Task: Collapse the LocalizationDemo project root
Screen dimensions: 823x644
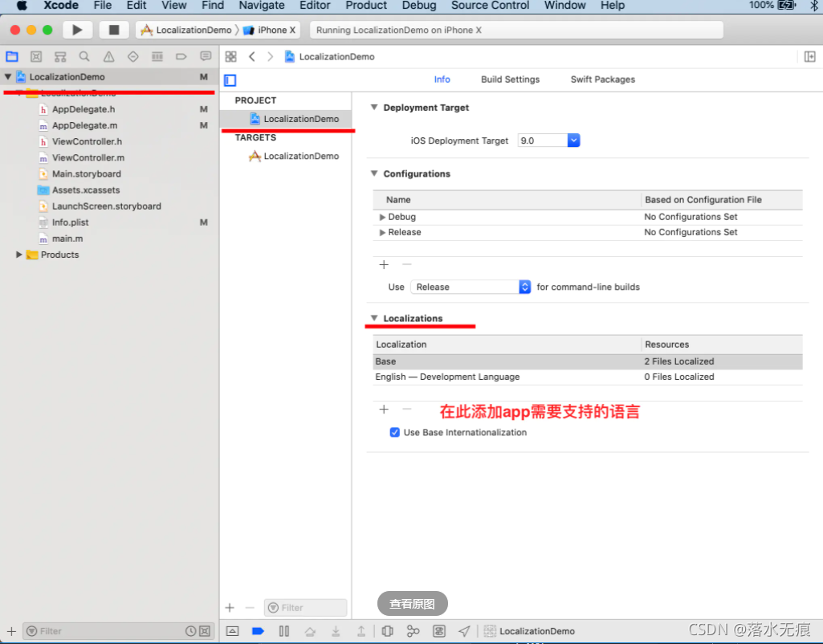Action: (8, 76)
